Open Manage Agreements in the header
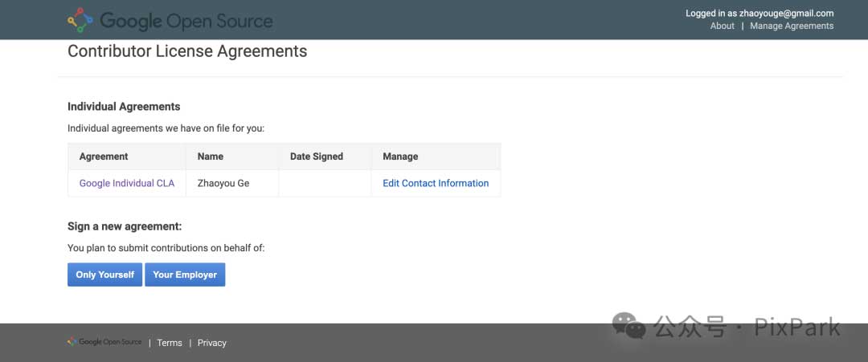Screen dimensions: 868x362 (x=792, y=26)
